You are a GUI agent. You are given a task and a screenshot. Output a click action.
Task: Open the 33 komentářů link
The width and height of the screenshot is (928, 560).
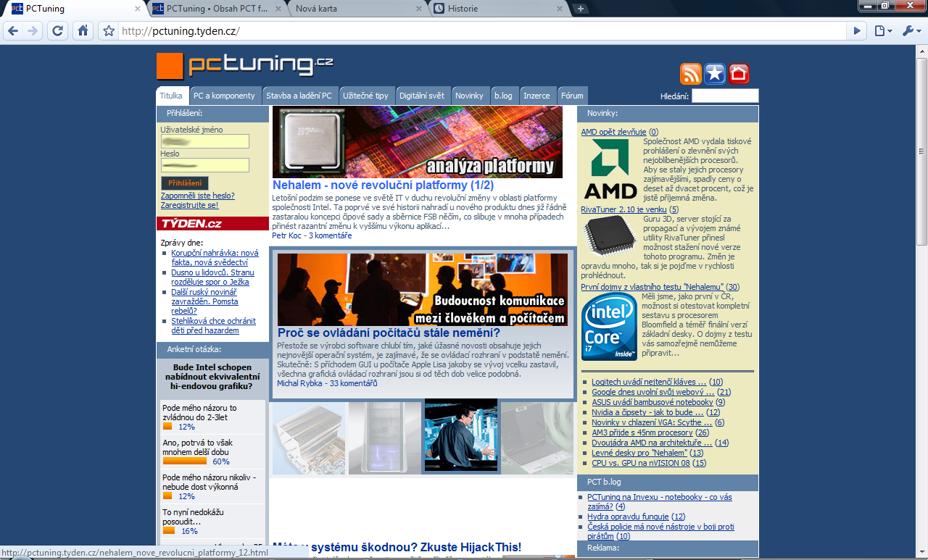tap(354, 383)
